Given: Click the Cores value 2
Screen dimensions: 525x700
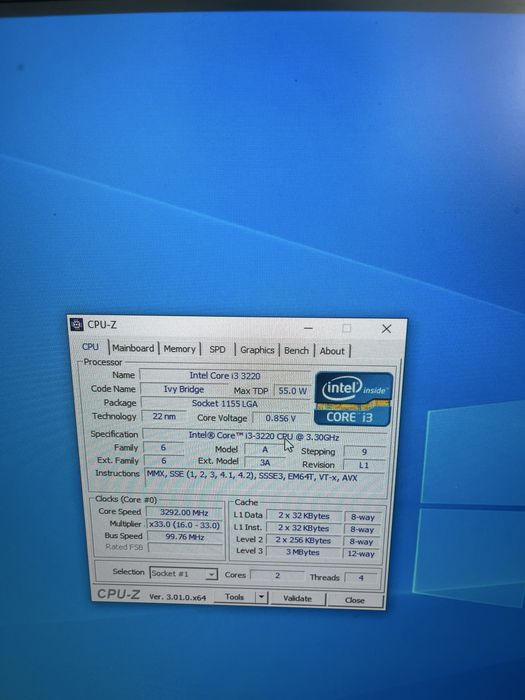Looking at the screenshot, I should pyautogui.click(x=277, y=576).
